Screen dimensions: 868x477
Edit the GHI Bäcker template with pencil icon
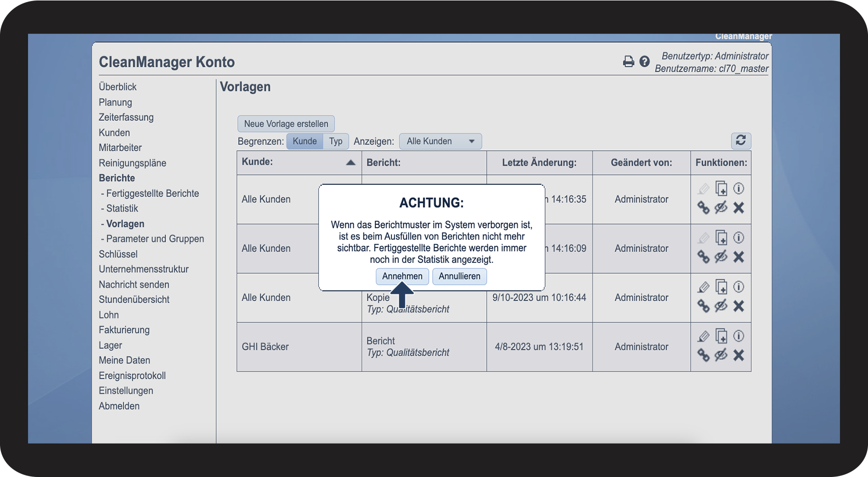703,337
